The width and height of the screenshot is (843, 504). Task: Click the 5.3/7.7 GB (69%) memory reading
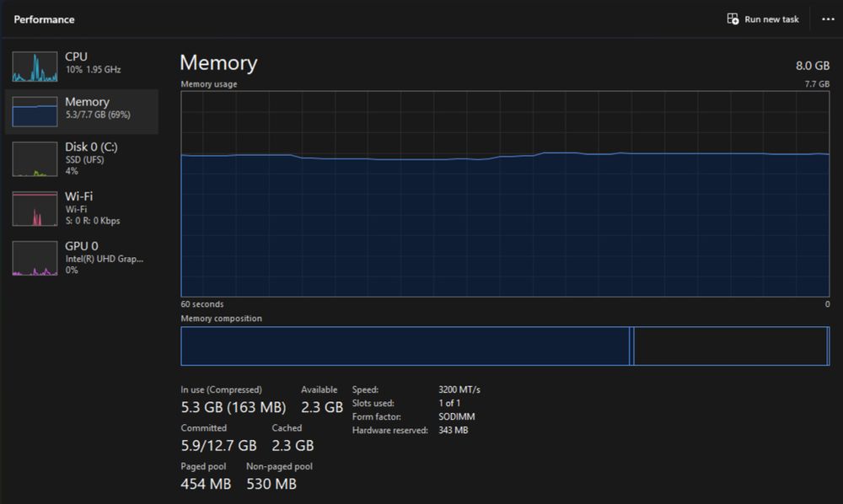[98, 115]
